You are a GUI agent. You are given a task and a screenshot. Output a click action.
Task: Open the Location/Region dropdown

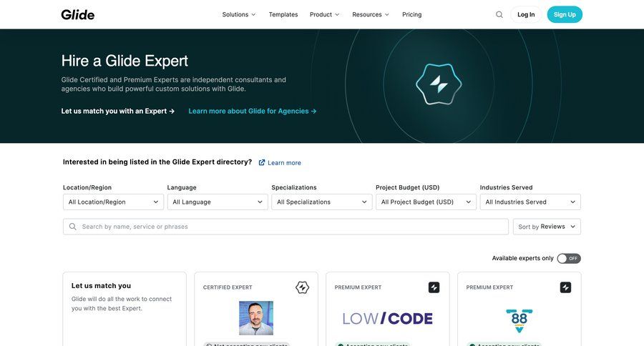pyautogui.click(x=113, y=202)
